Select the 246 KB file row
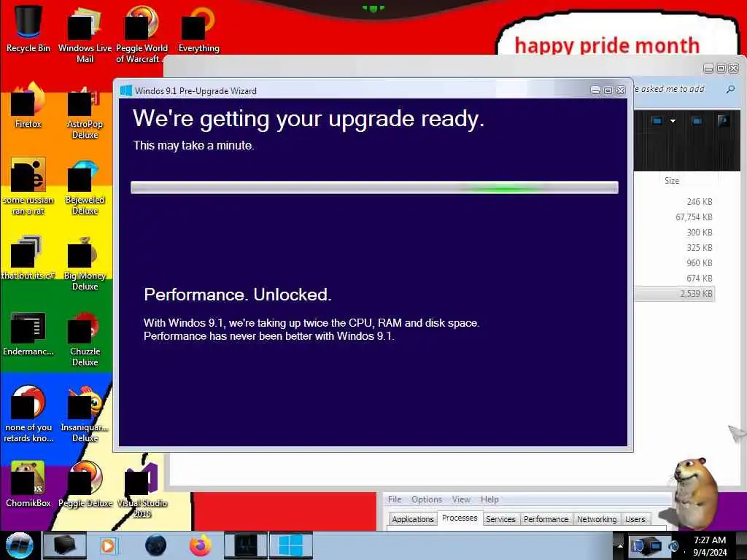The height and width of the screenshot is (560, 747). point(675,202)
